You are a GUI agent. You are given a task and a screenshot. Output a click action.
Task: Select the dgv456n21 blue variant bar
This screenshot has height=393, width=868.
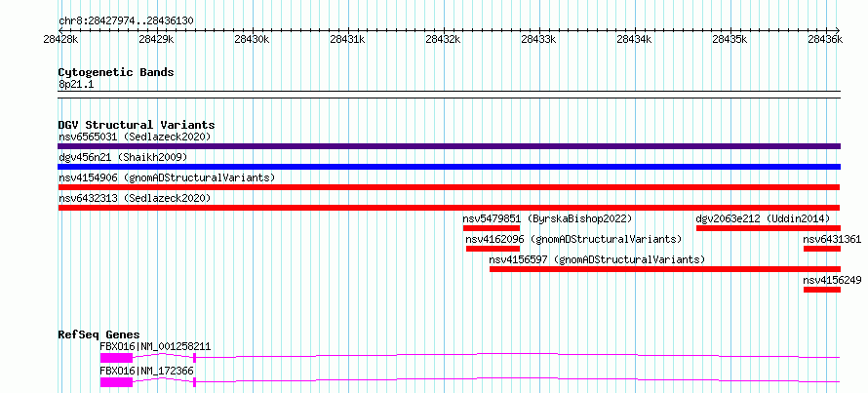coord(449,167)
